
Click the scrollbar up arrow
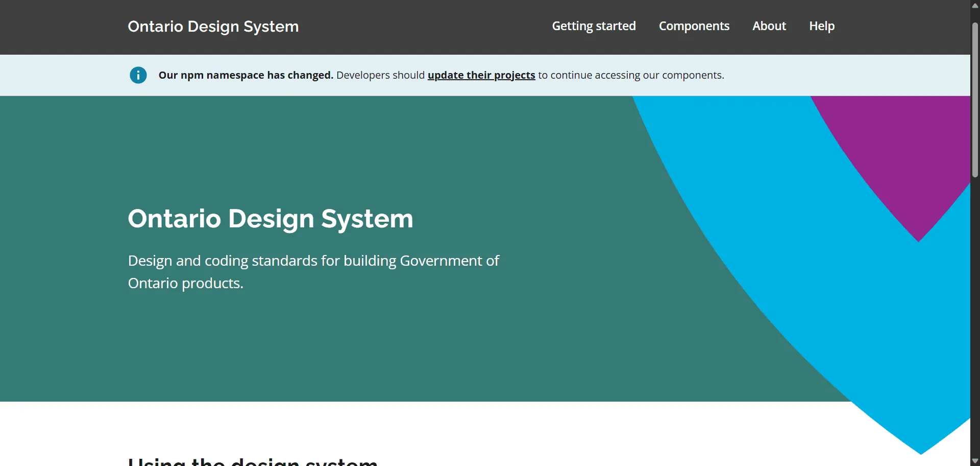pos(975,5)
